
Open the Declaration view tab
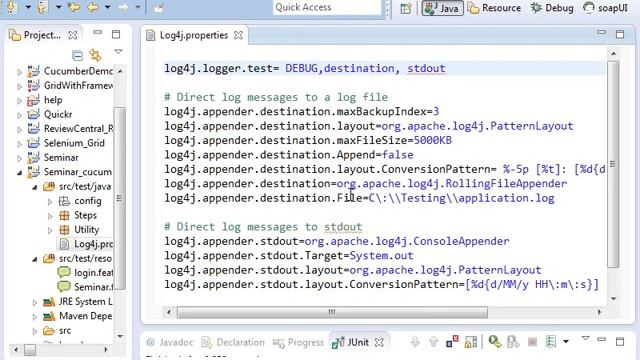click(233, 342)
